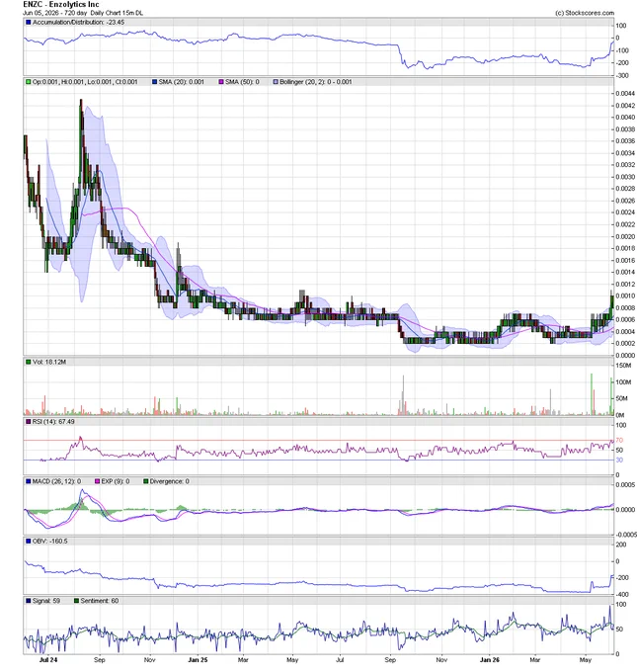The width and height of the screenshot is (637, 672).
Task: Click the blue Accumulation/Distribution legend swatch
Action: click(29, 23)
